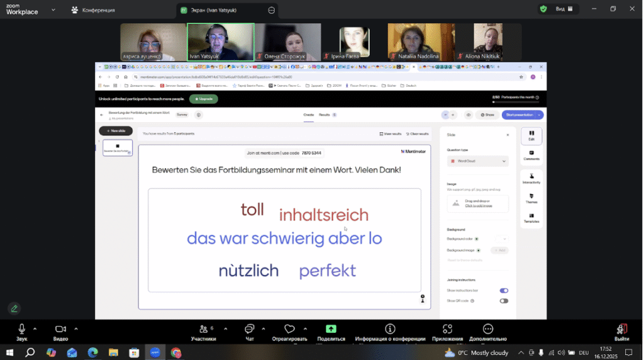644x360 pixels.
Task: Click the New slide button
Action: (116, 131)
